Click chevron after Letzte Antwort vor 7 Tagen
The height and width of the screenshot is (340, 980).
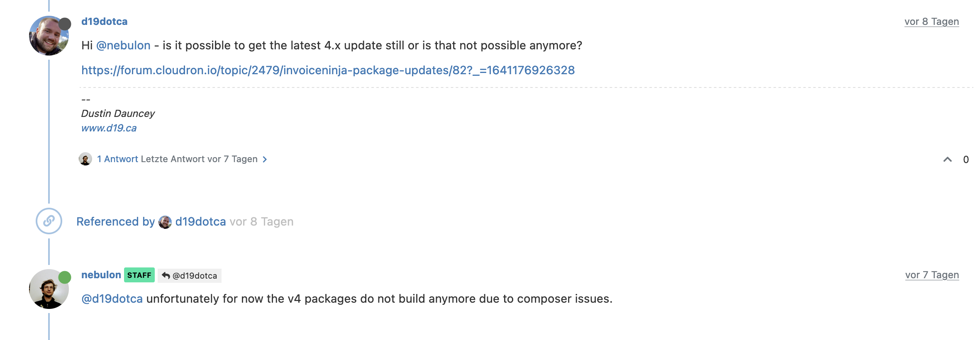tap(265, 159)
